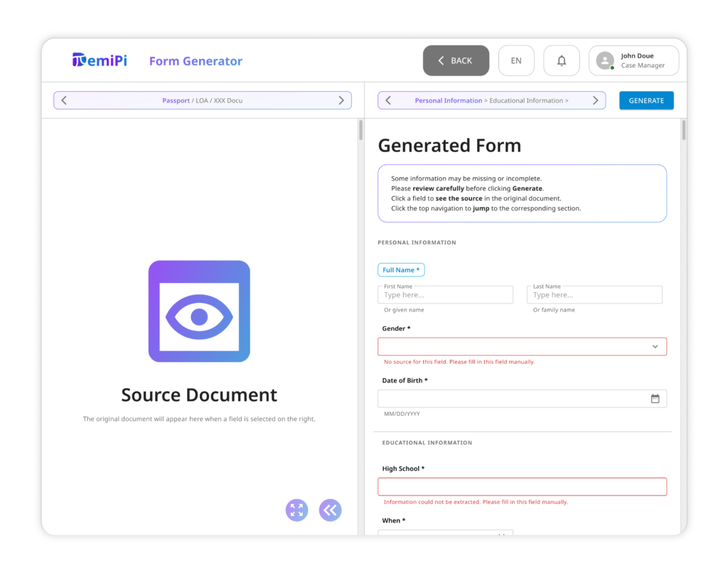Click the notification bell icon
The height and width of the screenshot is (573, 728).
561,61
